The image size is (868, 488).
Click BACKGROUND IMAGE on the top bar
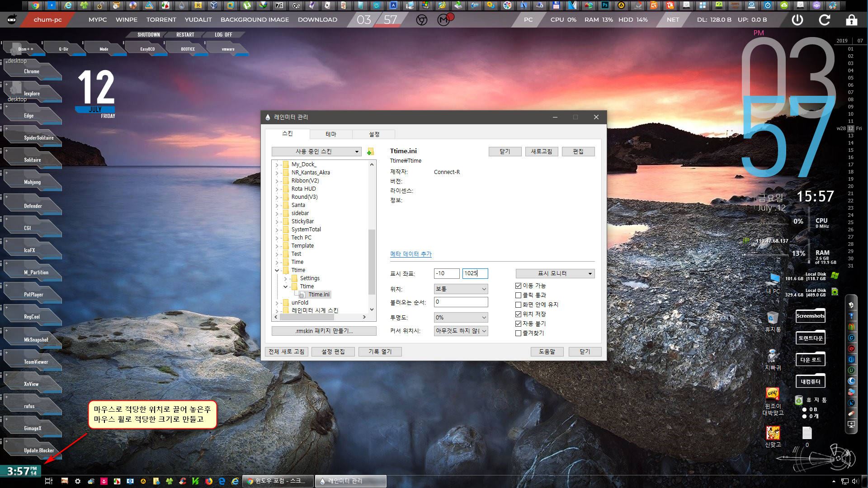point(255,20)
